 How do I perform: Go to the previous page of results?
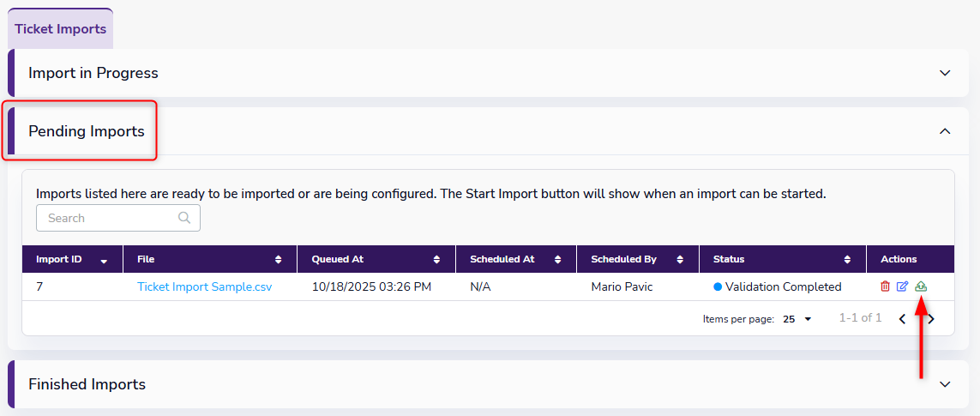tap(902, 319)
